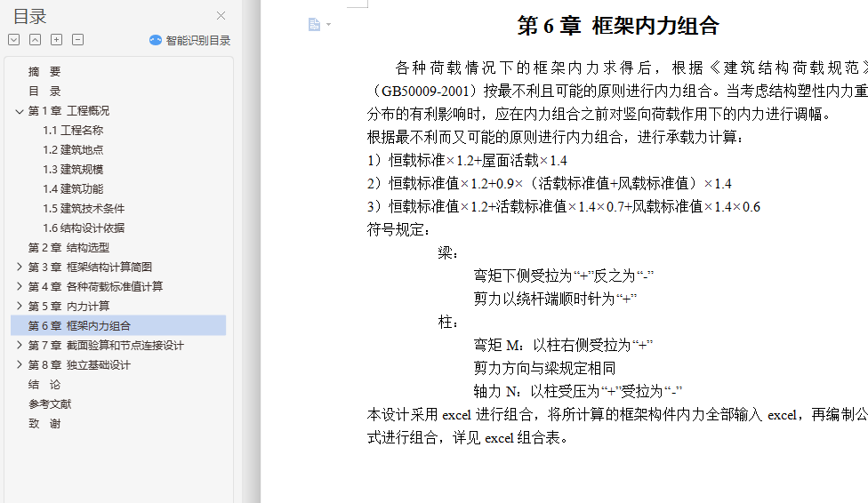Jump to 1.2 建筑地点
Image resolution: width=868 pixels, height=503 pixels.
[x=73, y=149]
